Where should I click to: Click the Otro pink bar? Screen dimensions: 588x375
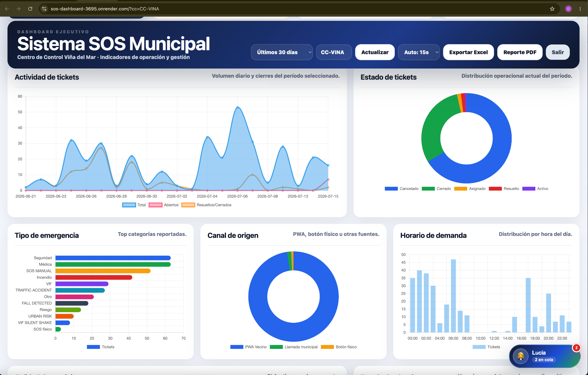(x=75, y=297)
